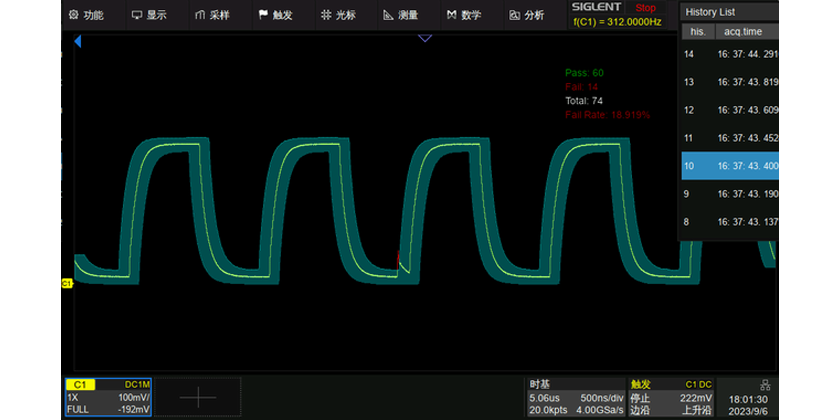Select history frame 9 in the list
Viewport: 840px width, 420px height.
[728, 194]
